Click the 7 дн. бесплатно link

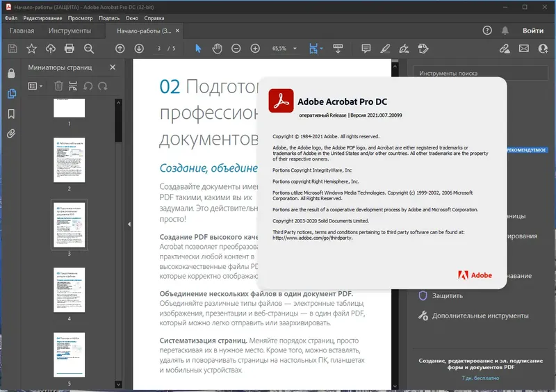(x=480, y=378)
